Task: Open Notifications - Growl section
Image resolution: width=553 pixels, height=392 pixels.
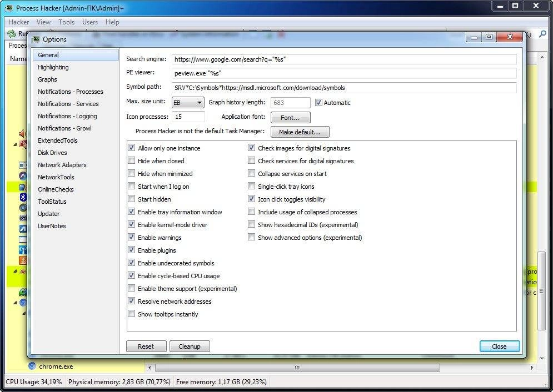Action: [64, 128]
